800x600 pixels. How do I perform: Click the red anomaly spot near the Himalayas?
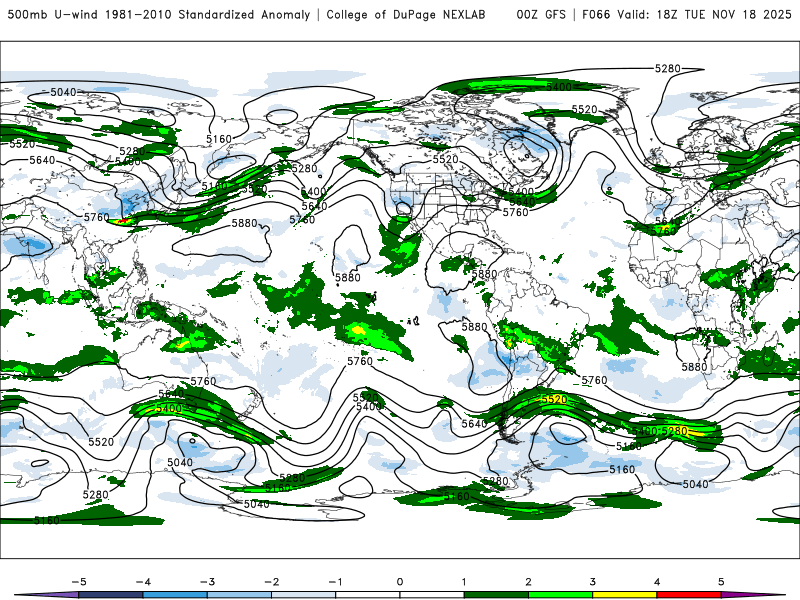click(122, 221)
